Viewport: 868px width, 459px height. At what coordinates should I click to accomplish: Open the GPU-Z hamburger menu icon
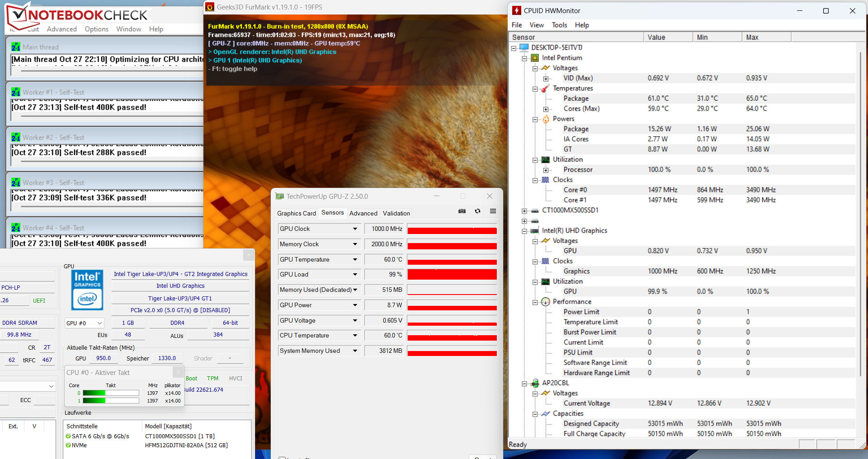point(493,211)
